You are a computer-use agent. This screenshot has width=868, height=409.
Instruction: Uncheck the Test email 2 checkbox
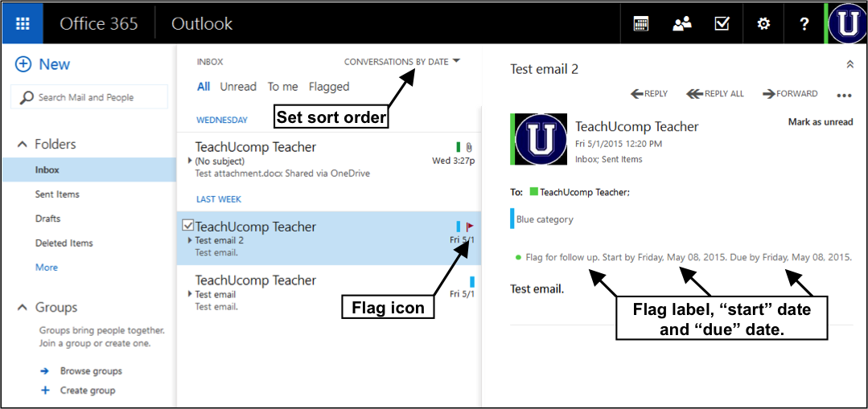click(x=187, y=226)
